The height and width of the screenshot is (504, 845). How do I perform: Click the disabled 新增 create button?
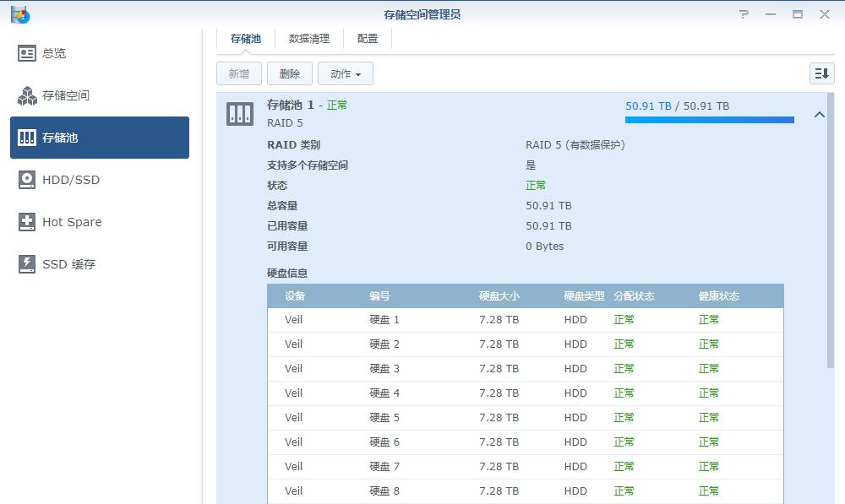pos(238,73)
